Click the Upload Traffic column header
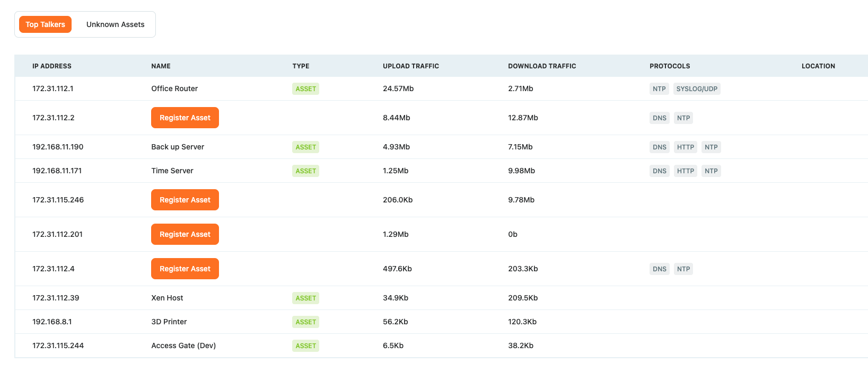The height and width of the screenshot is (381, 868). [x=410, y=66]
